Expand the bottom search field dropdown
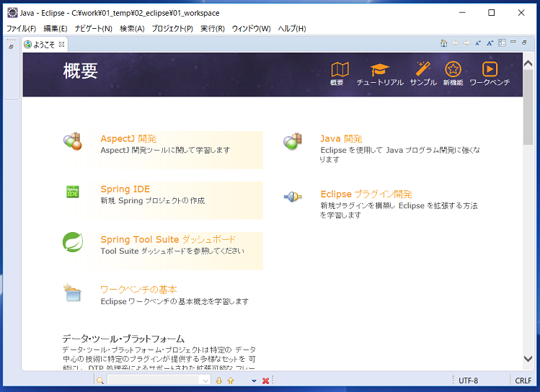 pos(205,380)
